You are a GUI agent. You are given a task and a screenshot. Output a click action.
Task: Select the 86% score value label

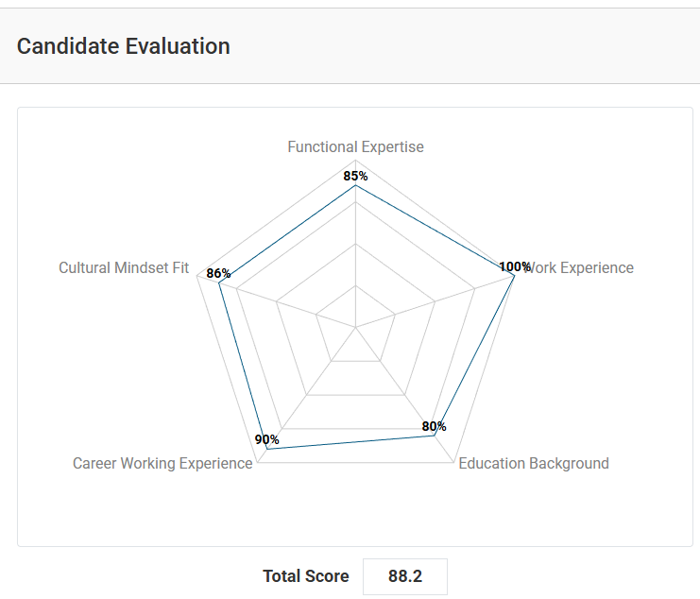point(218,274)
